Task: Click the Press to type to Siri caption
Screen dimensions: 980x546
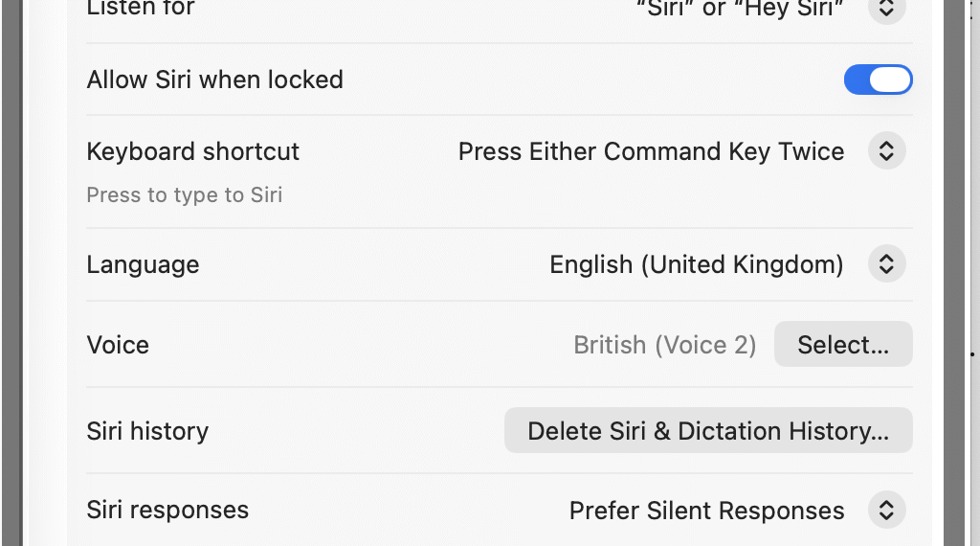Action: [x=184, y=195]
